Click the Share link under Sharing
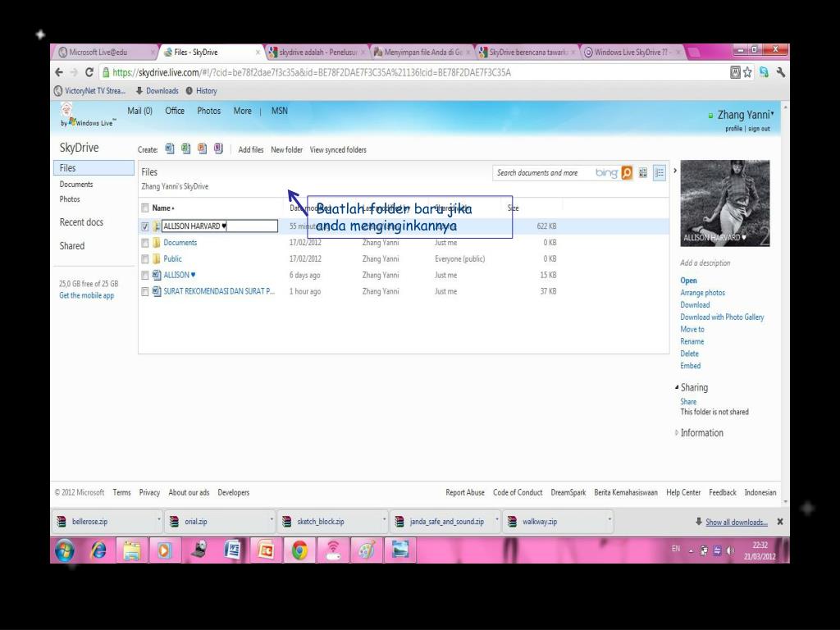 (x=688, y=401)
